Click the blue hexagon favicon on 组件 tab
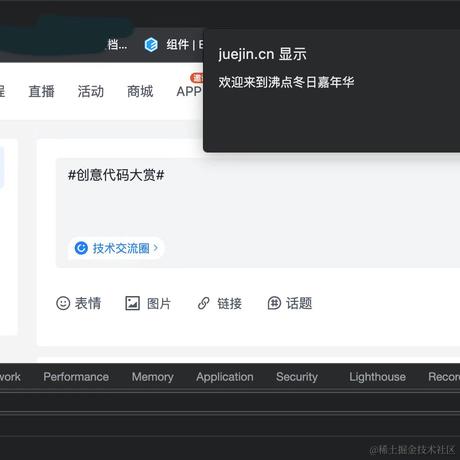Viewport: 460px width, 460px height. pyautogui.click(x=151, y=44)
